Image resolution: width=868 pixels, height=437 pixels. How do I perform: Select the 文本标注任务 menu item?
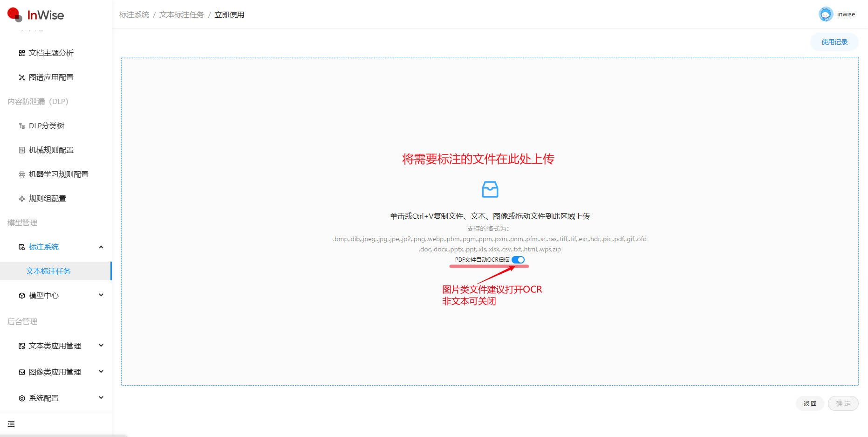pos(48,271)
